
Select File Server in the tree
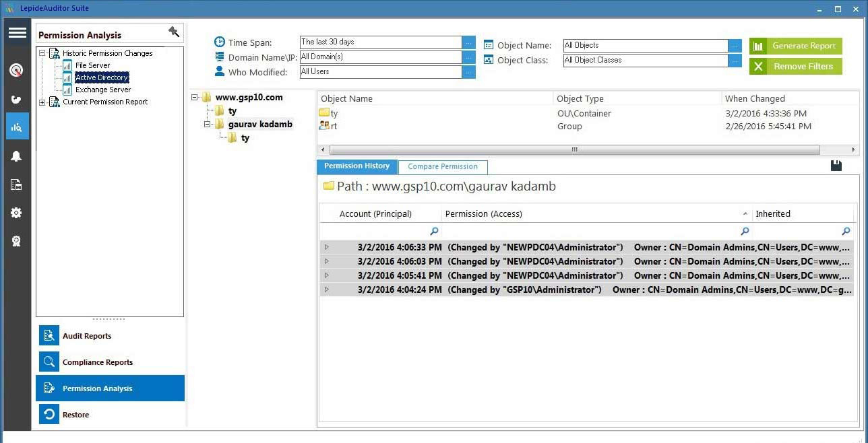pyautogui.click(x=92, y=65)
